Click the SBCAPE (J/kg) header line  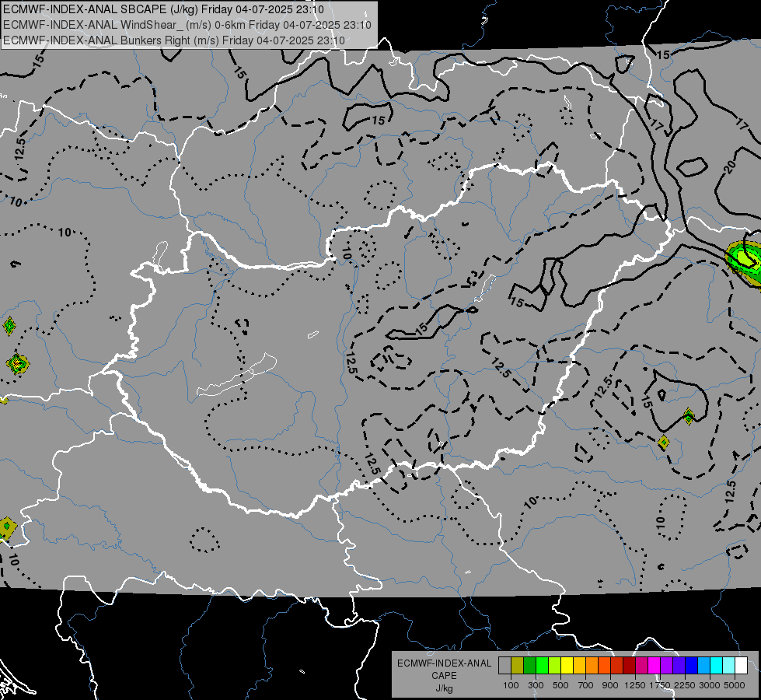(x=164, y=9)
